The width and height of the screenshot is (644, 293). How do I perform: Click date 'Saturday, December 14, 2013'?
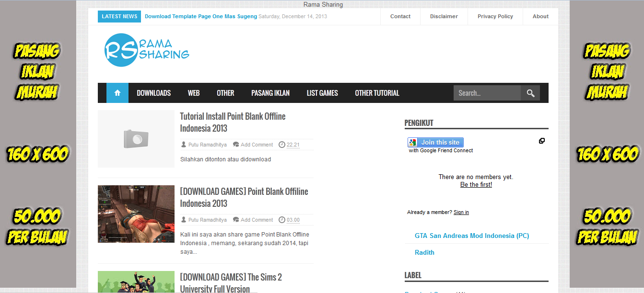click(293, 16)
